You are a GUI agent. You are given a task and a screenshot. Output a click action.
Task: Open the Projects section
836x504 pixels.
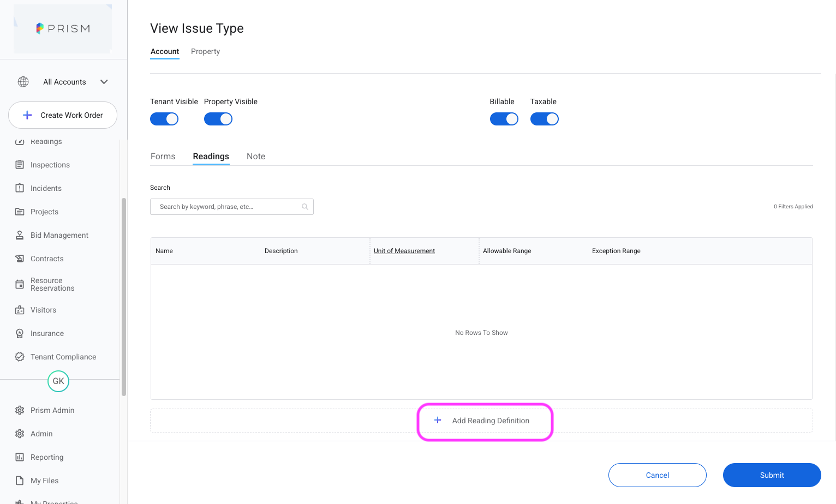pyautogui.click(x=44, y=212)
